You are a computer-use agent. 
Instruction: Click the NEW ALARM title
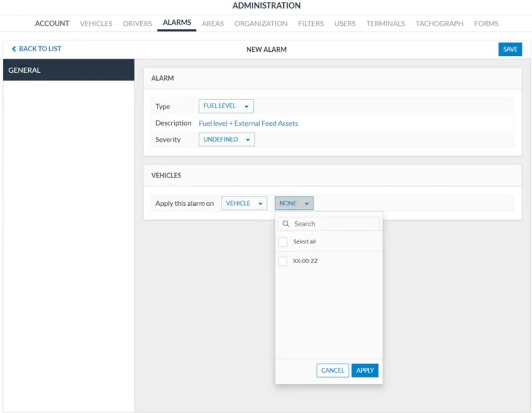point(266,49)
